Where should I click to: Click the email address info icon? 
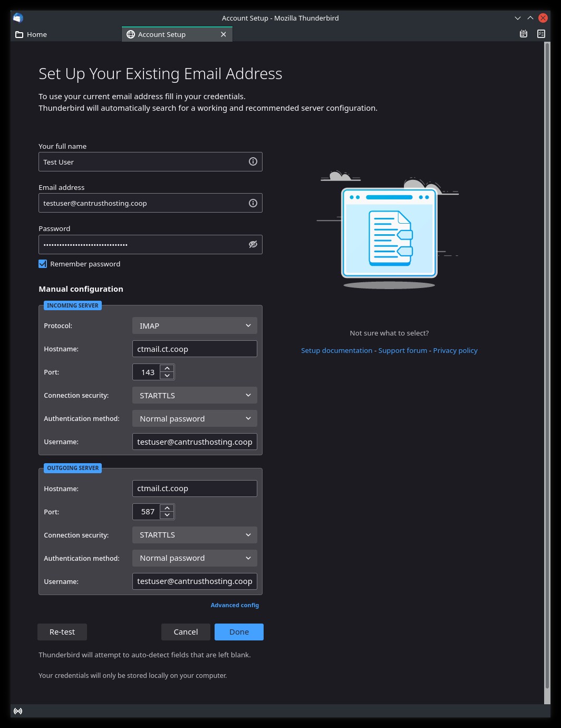[x=253, y=203]
